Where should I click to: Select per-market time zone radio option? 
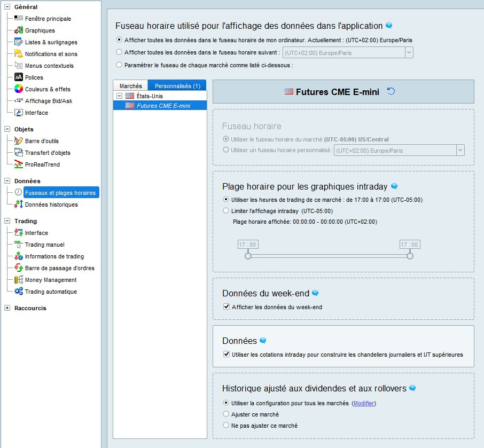tap(119, 65)
